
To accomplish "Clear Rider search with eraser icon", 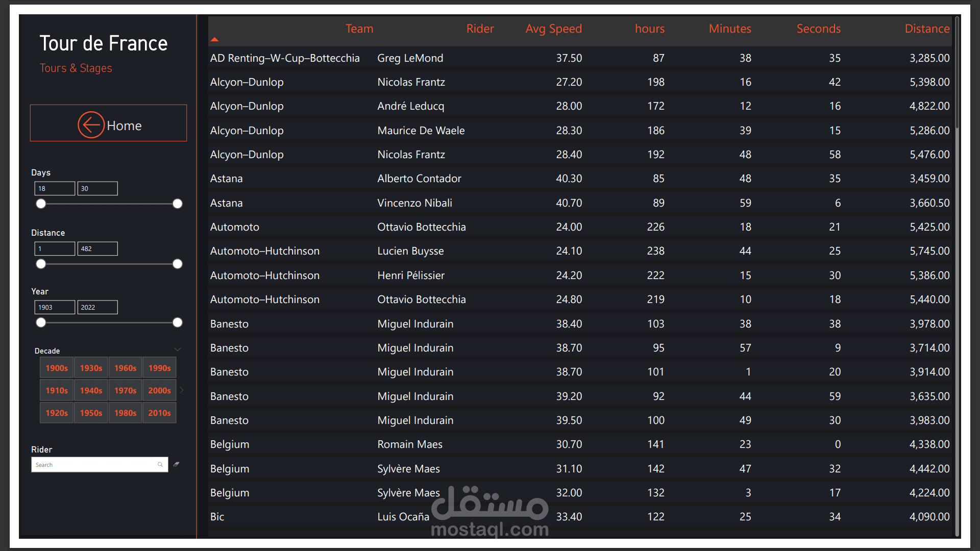I will tap(176, 464).
